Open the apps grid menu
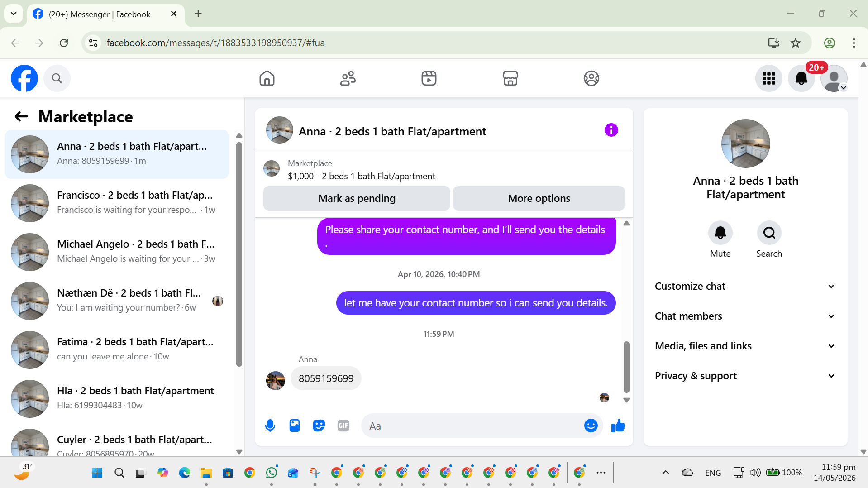Viewport: 868px width, 488px height. tap(768, 78)
